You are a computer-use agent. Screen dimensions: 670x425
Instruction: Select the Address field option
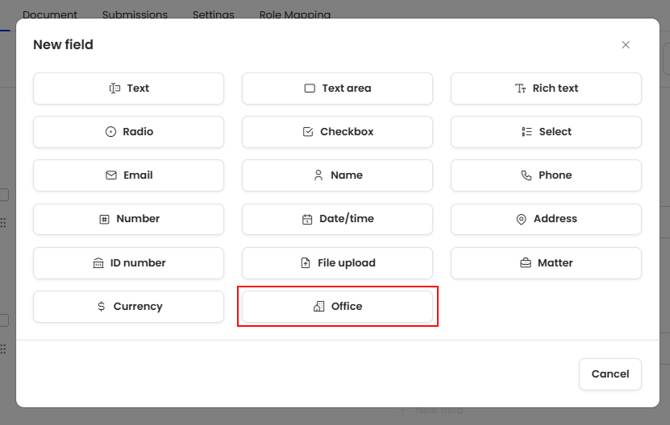[546, 219]
